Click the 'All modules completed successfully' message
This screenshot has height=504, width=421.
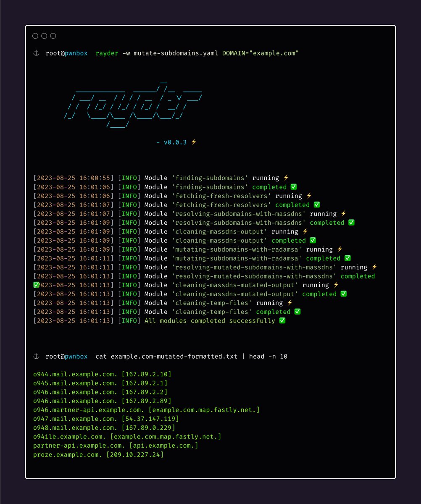[210, 321]
